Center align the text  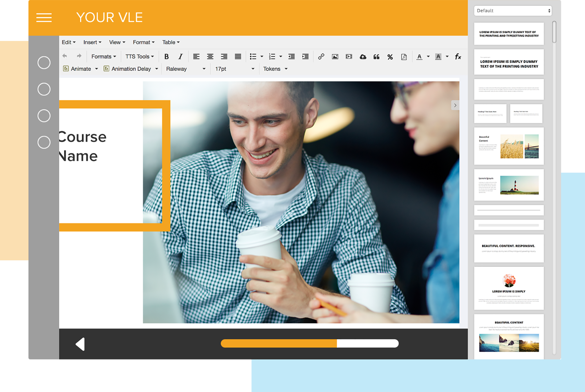[x=210, y=57]
